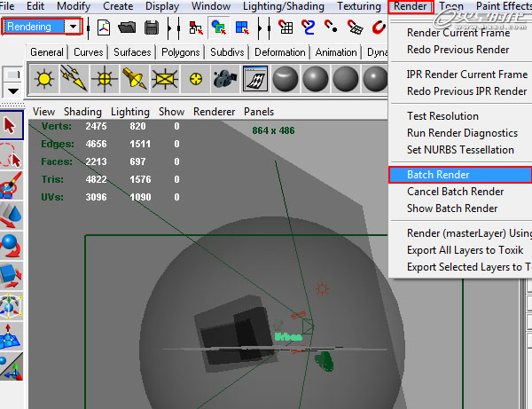Select the Lasso Select Tool
Viewport: 532px width, 409px height.
[x=11, y=155]
